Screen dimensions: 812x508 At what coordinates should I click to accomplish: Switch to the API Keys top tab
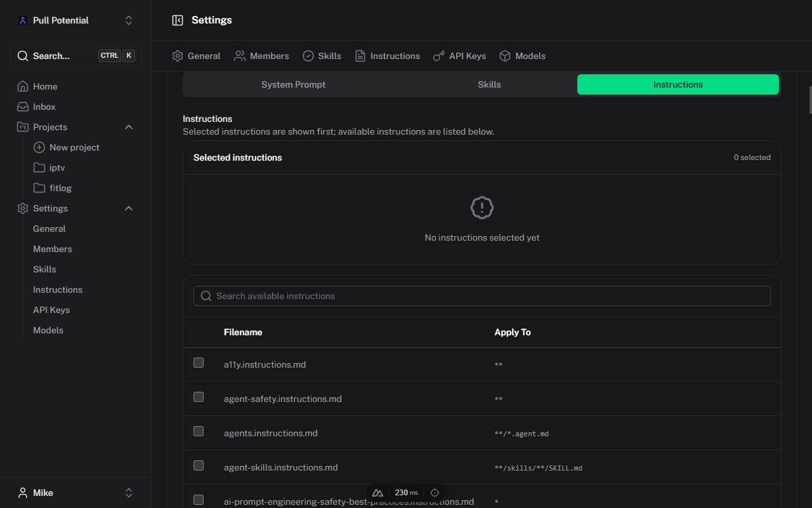tap(459, 56)
